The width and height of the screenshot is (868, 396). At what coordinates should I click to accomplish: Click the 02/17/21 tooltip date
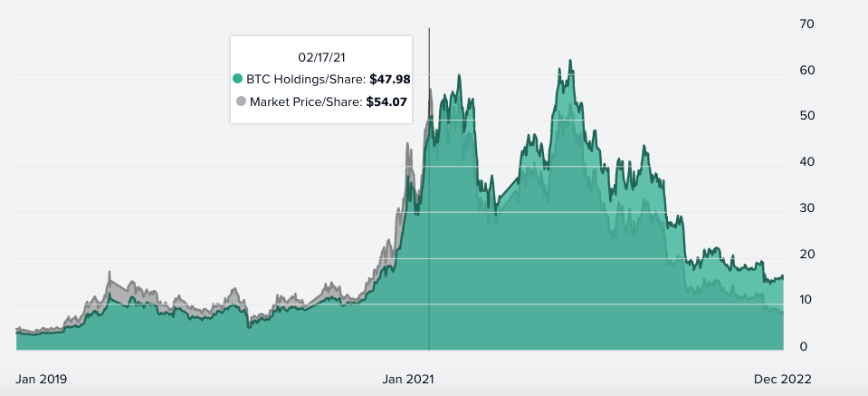(321, 56)
